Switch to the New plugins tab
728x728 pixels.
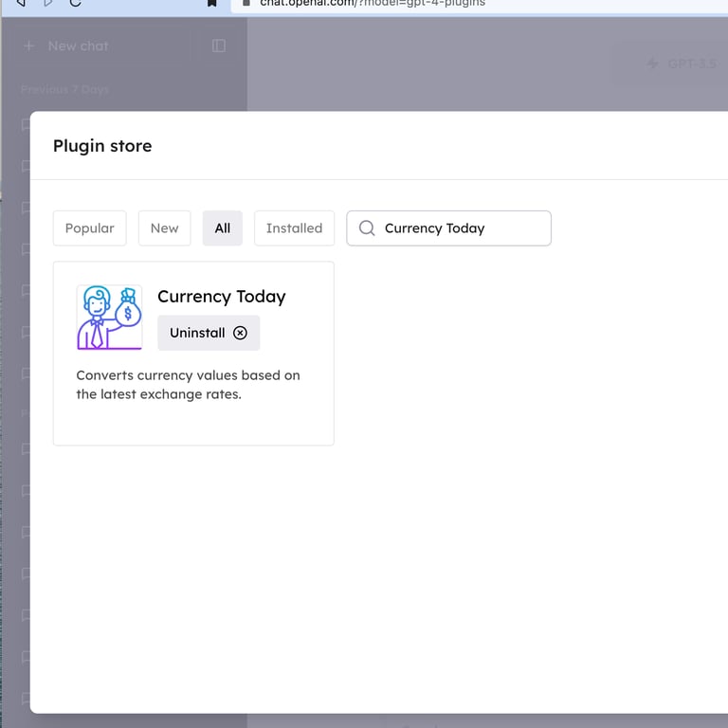164,227
